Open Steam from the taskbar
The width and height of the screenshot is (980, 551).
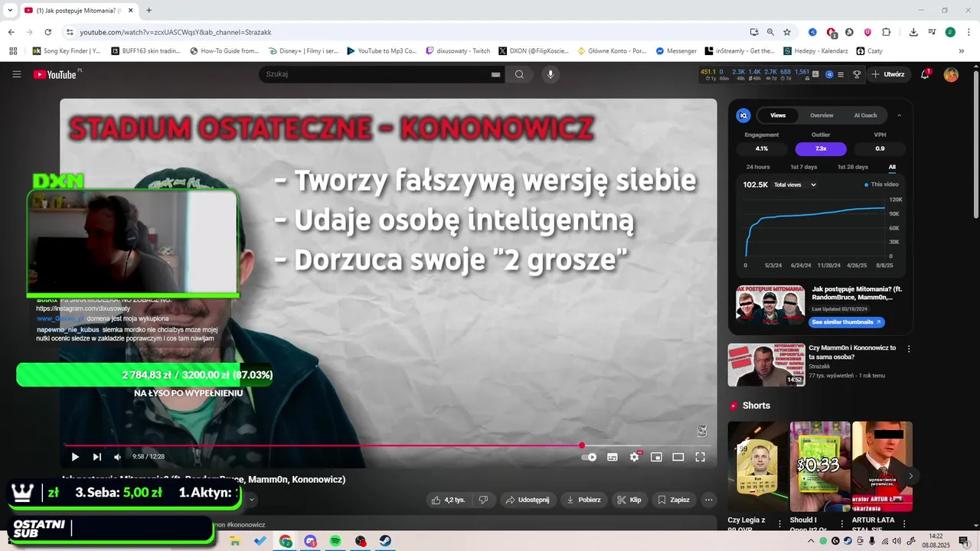tap(385, 541)
